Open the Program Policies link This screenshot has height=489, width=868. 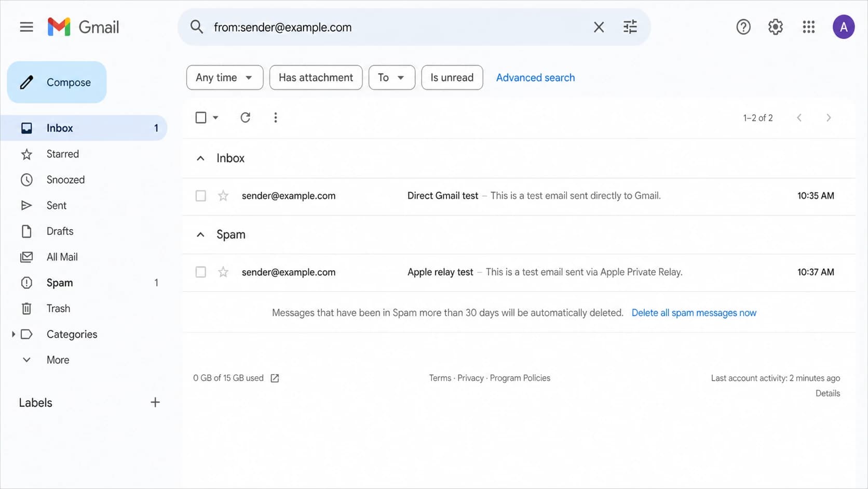pos(520,378)
